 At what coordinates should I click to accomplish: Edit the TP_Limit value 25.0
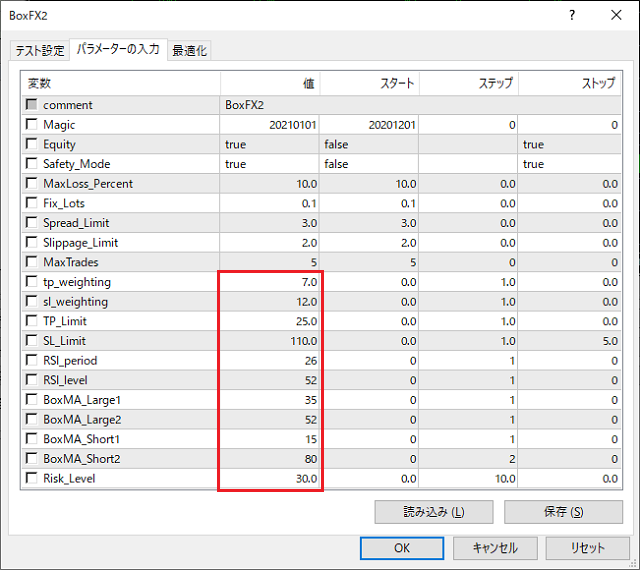(x=269, y=321)
